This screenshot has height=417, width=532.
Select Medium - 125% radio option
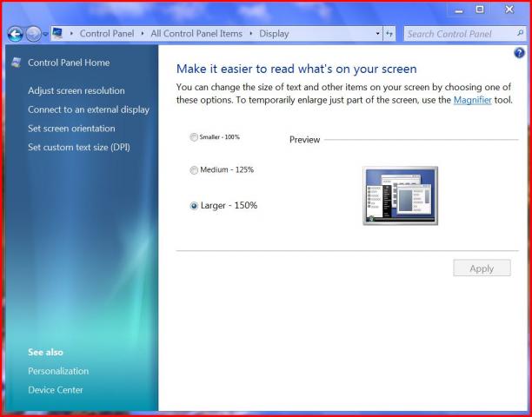[194, 169]
